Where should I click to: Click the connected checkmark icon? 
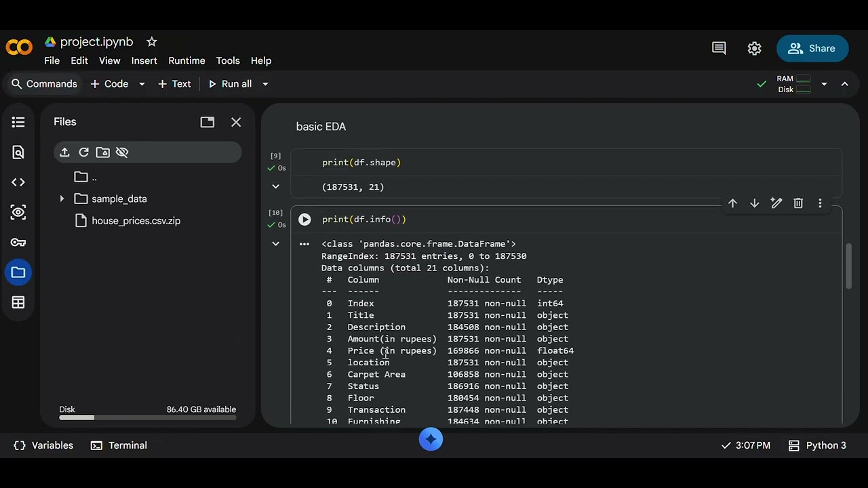(x=762, y=84)
